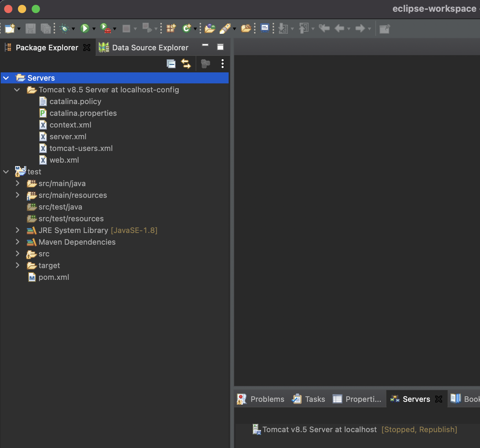Click the macOS green zoom button

point(36,9)
